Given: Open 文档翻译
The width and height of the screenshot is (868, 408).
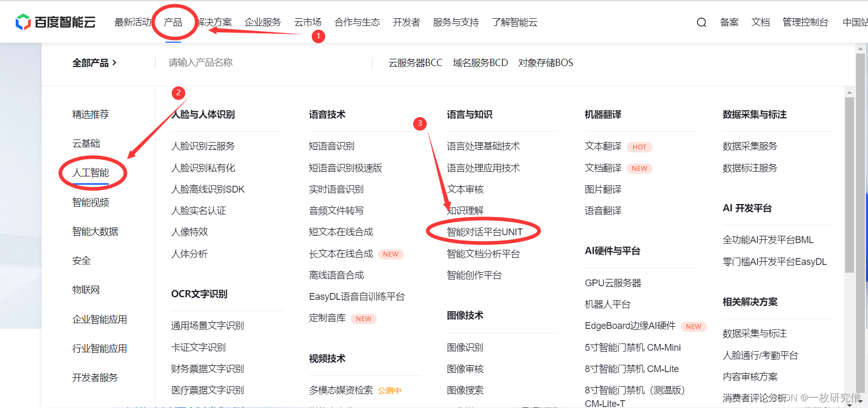Looking at the screenshot, I should click(603, 168).
